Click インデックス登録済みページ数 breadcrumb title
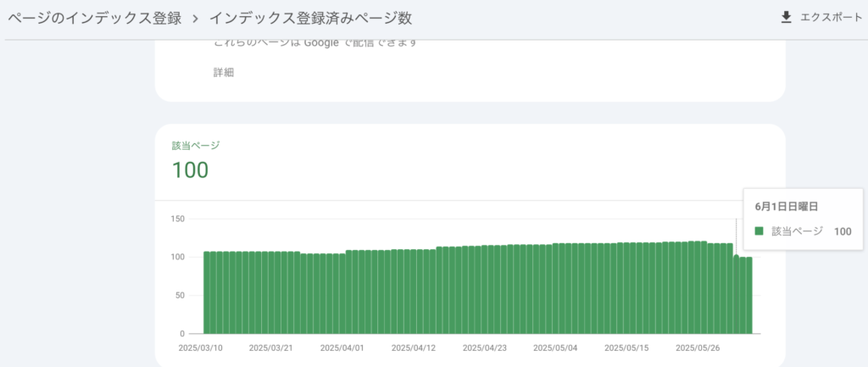 pos(310,19)
